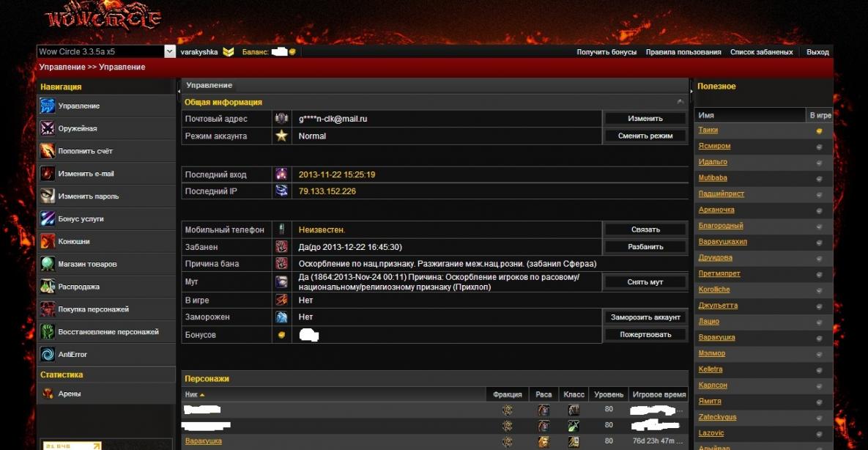Open Магазин товаров icon in navigation
This screenshot has height=450, width=868.
pos(48,265)
